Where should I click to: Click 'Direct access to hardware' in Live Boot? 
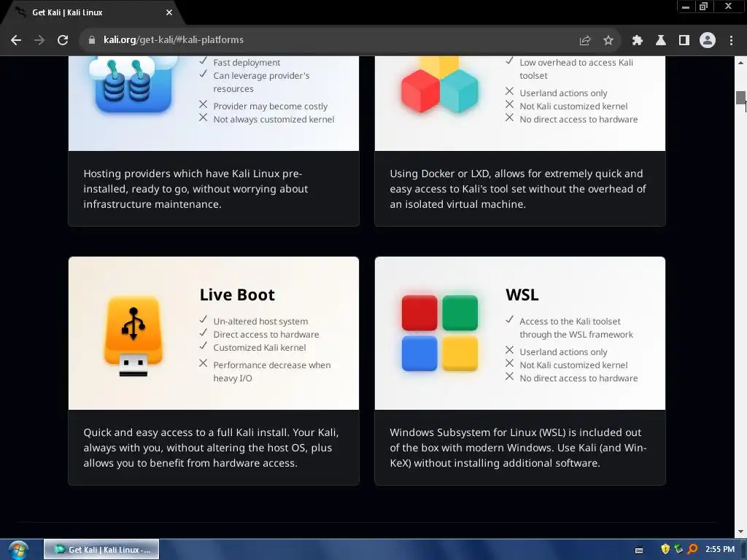266,334
